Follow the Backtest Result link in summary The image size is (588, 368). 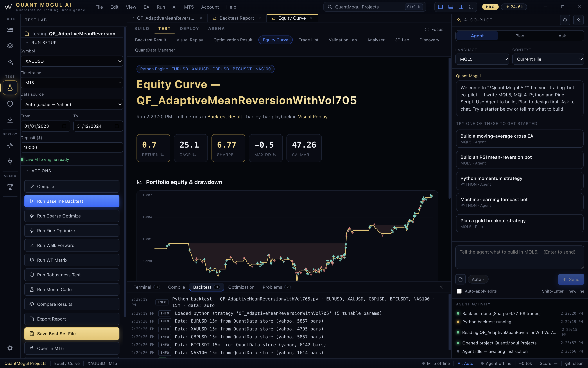(x=225, y=117)
